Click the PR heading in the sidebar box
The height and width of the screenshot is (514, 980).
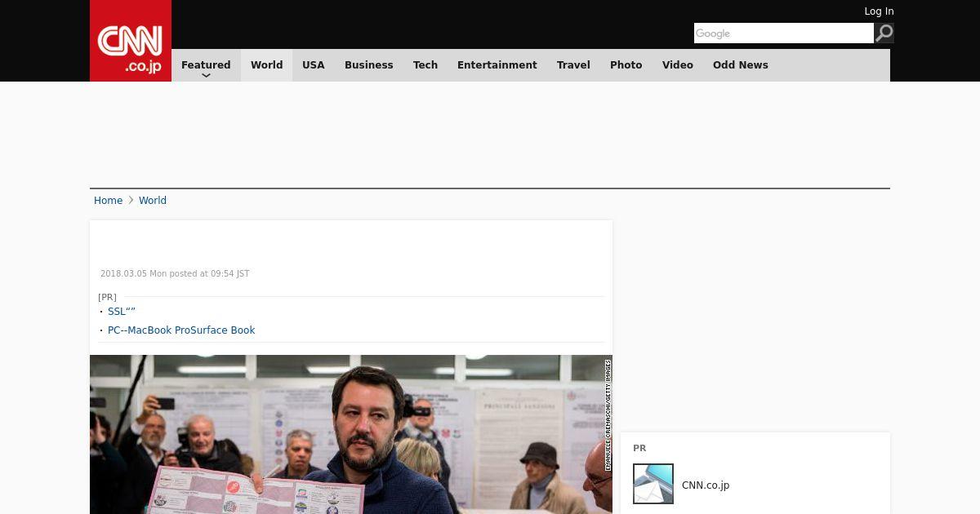click(639, 449)
